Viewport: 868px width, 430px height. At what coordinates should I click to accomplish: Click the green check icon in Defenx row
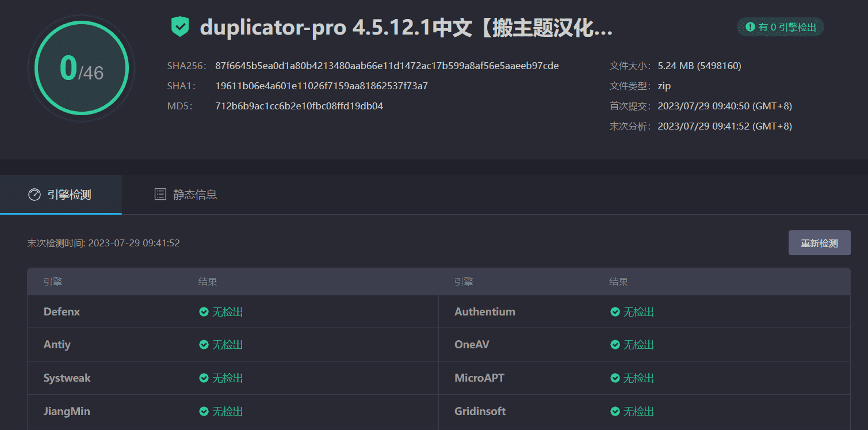(x=204, y=312)
